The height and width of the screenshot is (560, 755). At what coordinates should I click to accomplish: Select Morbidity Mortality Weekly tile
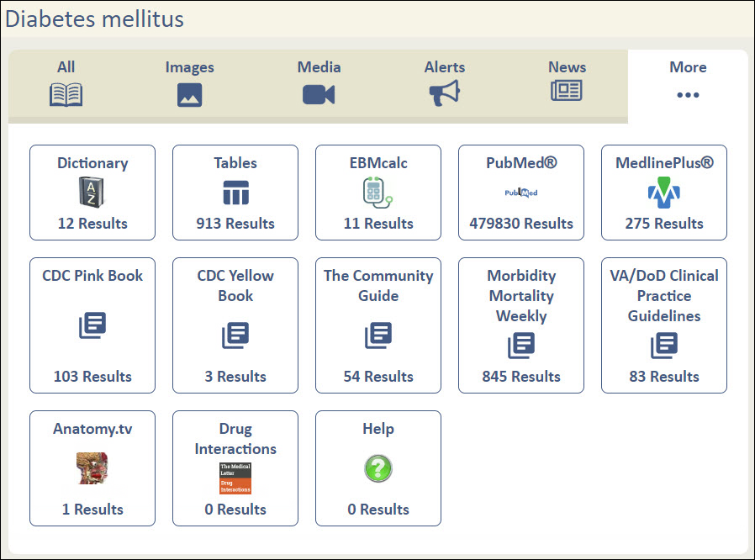pos(521,325)
